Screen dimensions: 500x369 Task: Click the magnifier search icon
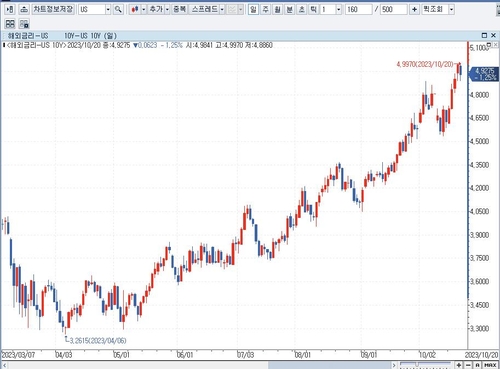(x=118, y=9)
